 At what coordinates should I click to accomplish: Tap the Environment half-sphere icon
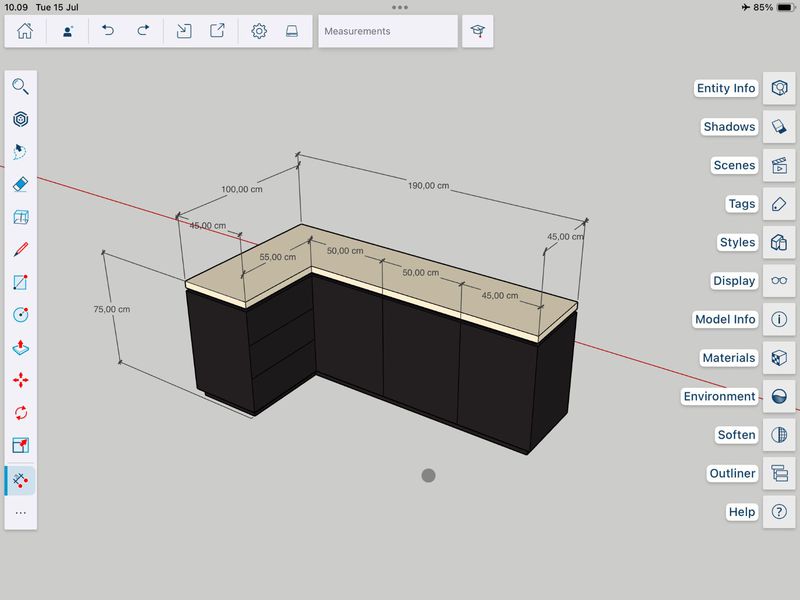pos(779,396)
